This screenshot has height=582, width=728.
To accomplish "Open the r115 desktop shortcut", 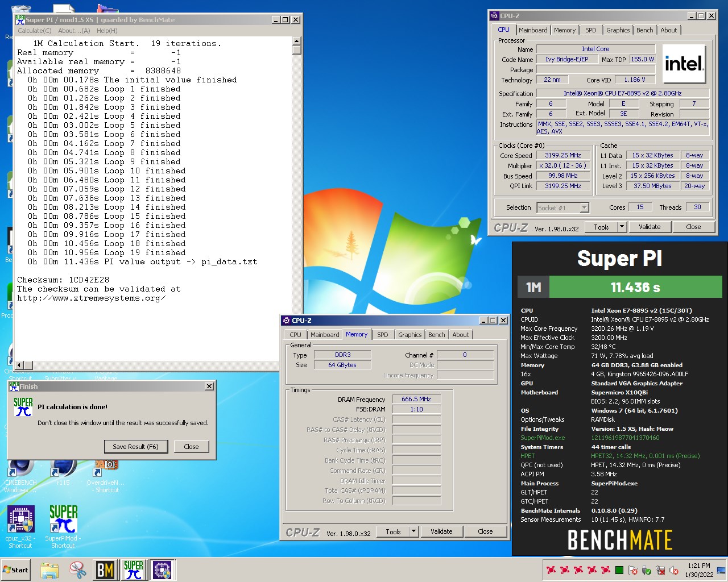I will [63, 472].
